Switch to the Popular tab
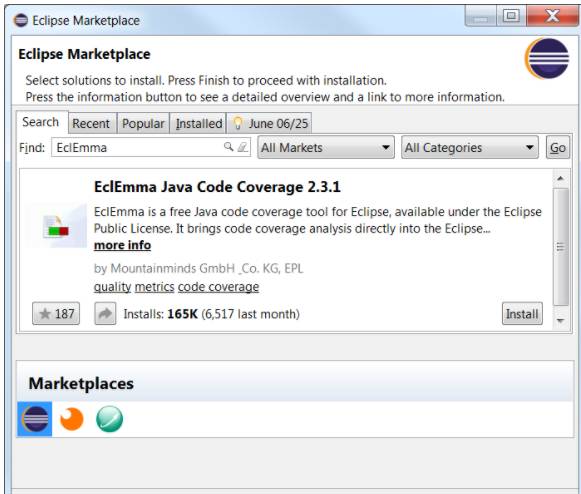Viewport: 581px width, 494px height. click(x=143, y=123)
